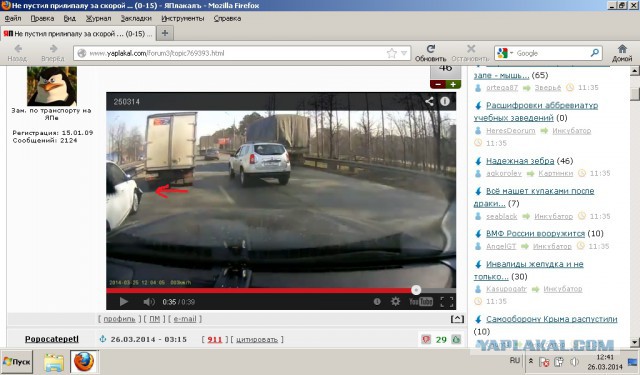This screenshot has width=640, height=375.
Task: Click the annotations icon in player controls
Action: [377, 302]
